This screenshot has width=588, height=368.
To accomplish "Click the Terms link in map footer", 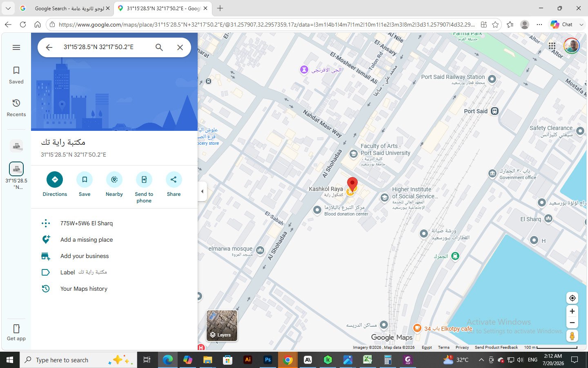I will [443, 348].
